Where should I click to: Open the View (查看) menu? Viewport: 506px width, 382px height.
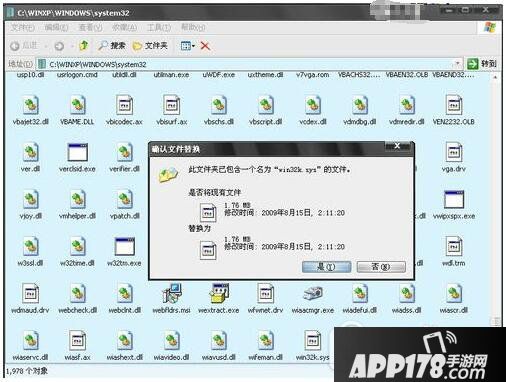pos(90,27)
